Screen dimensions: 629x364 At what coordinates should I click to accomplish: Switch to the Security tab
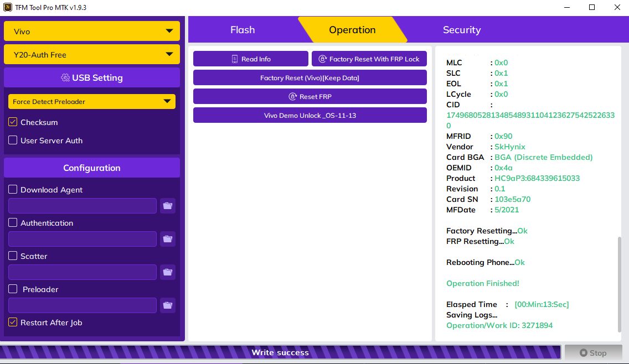[x=462, y=30]
